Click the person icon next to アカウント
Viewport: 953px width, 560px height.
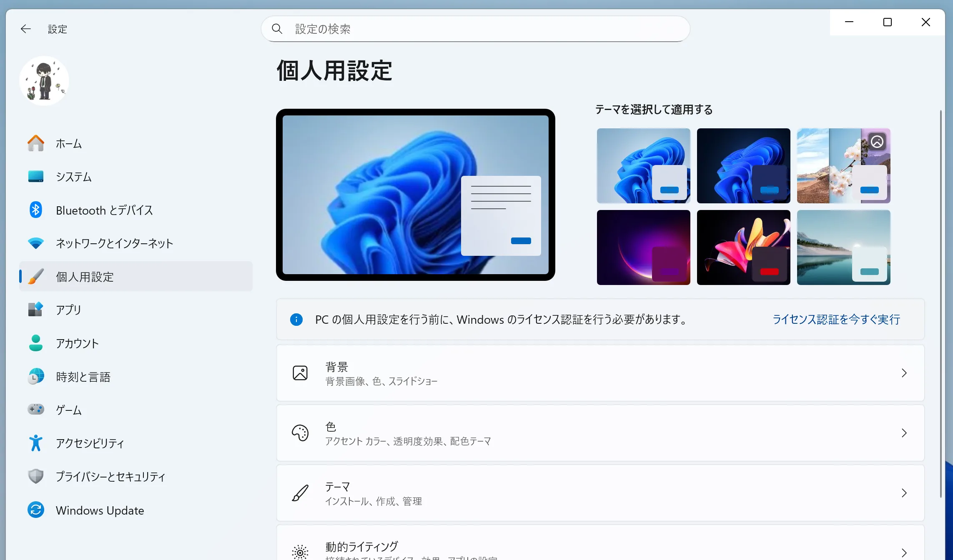point(36,343)
